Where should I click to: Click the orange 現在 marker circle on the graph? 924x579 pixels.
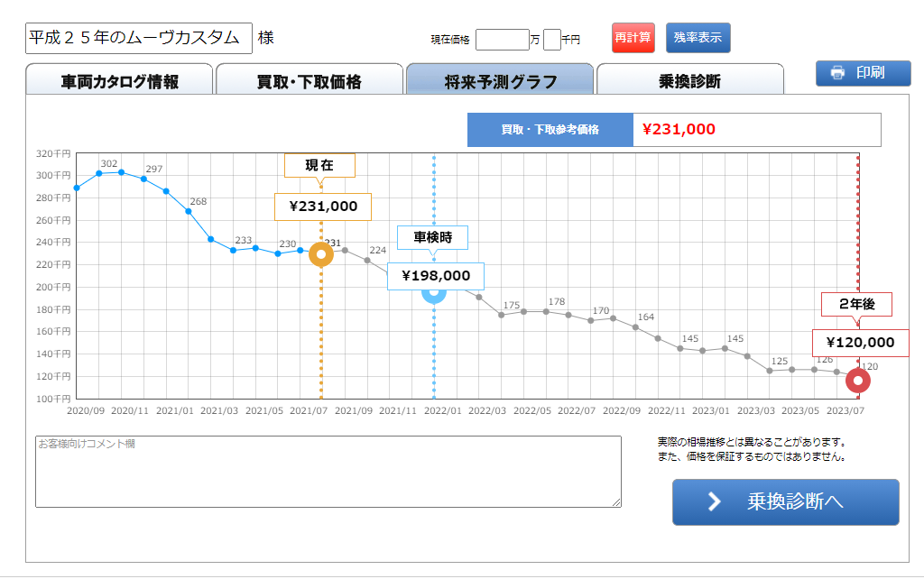point(321,254)
